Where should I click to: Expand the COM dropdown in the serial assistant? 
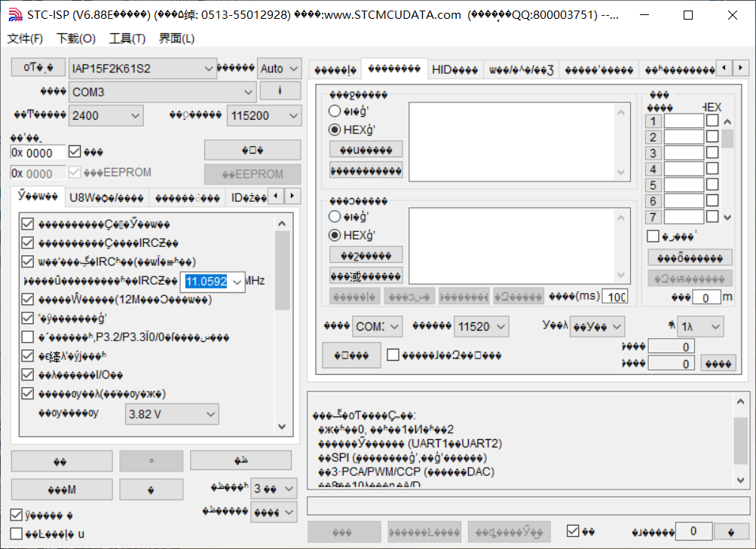378,327
